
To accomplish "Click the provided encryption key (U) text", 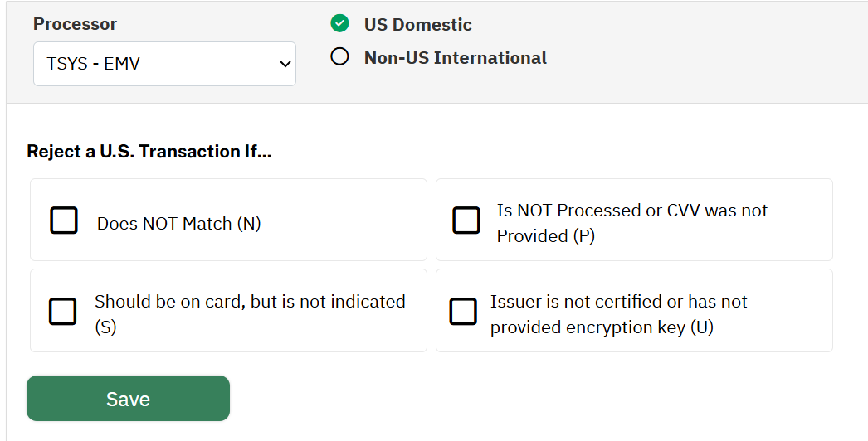I will point(602,327).
